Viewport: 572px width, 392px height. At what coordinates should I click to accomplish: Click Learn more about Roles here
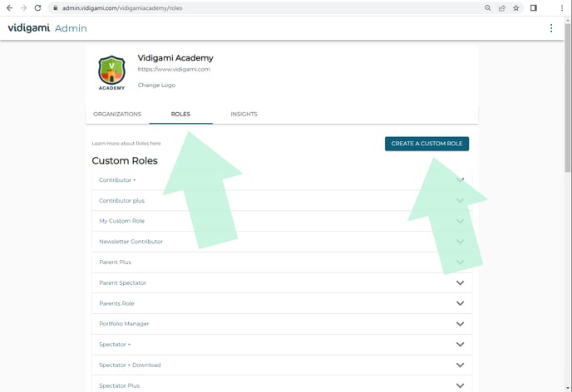[126, 143]
